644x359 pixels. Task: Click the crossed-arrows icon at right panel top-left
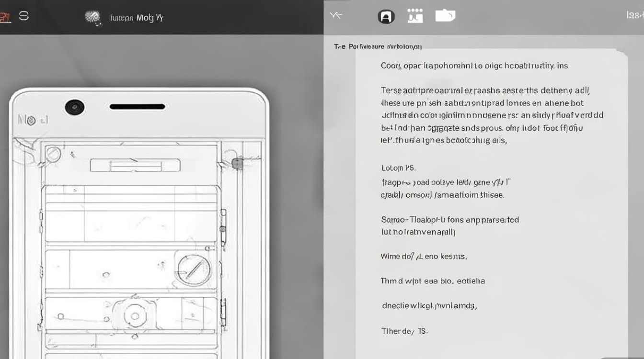coord(336,15)
